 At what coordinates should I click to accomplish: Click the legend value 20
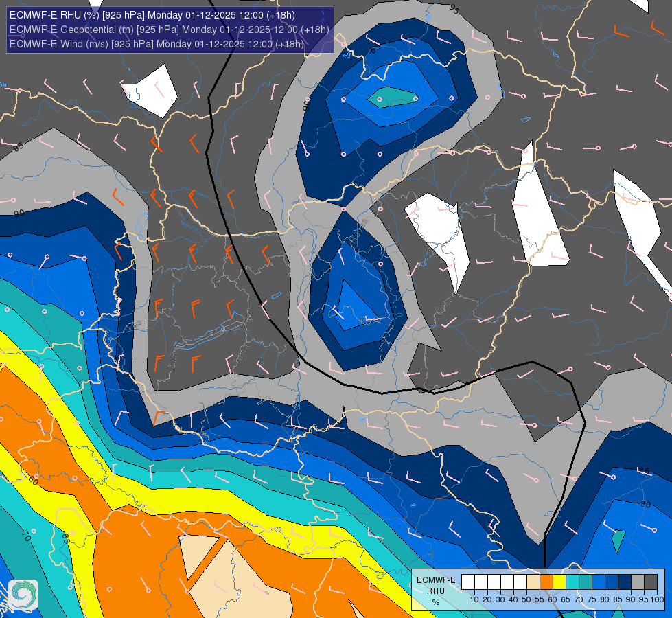487,599
